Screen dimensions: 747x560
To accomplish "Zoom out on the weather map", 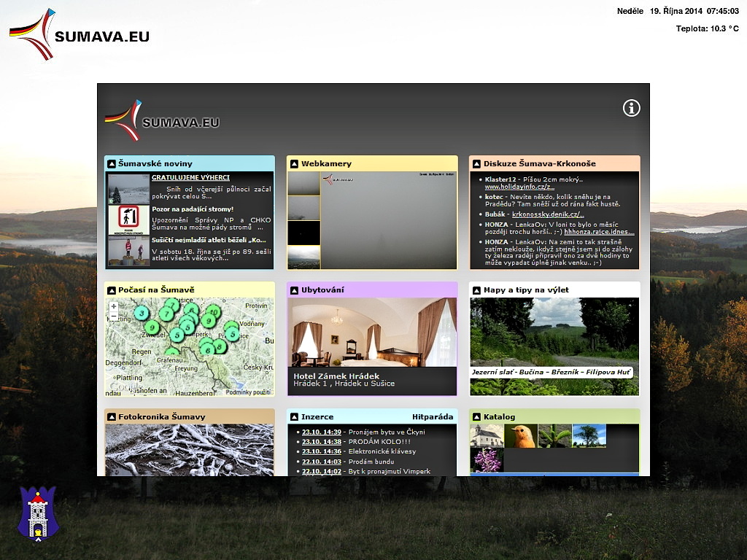I will tap(114, 317).
